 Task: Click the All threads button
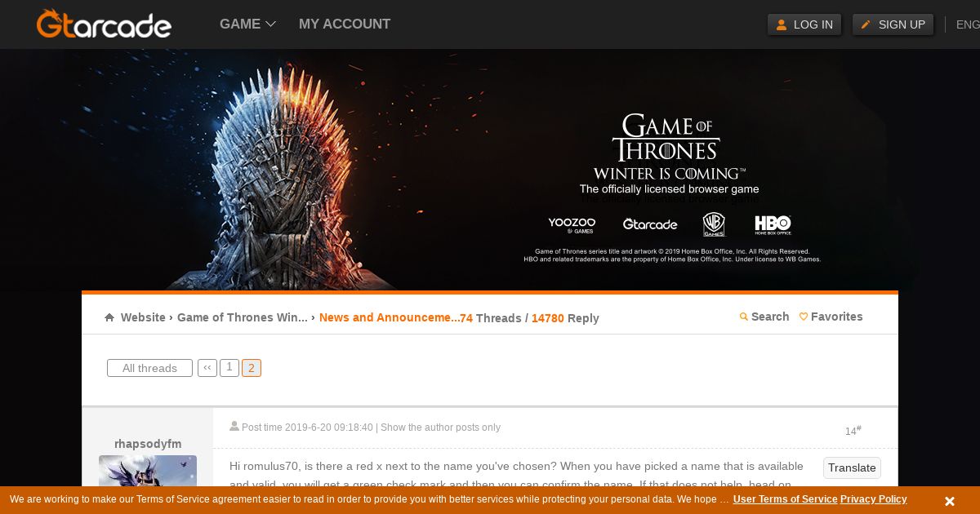[149, 368]
